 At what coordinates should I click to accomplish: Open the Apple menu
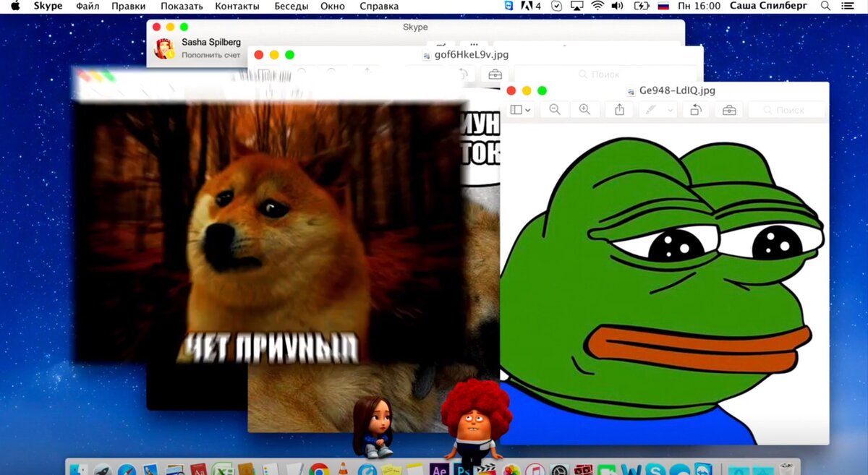tap(14, 6)
